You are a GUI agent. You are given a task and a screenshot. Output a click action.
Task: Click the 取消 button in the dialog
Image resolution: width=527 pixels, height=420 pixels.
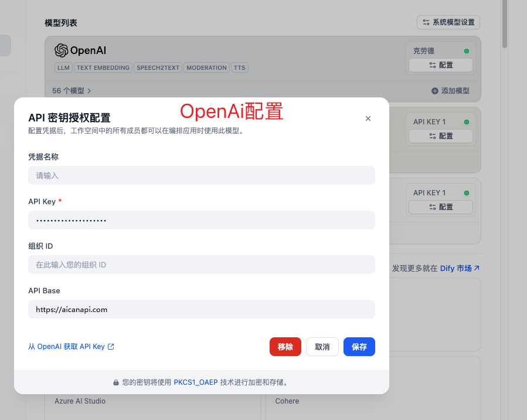pyautogui.click(x=322, y=347)
